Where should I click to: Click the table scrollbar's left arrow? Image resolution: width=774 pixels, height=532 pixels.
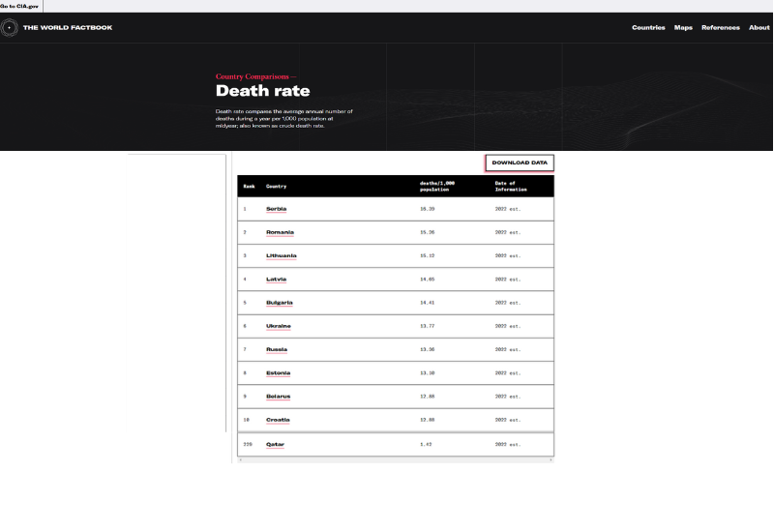click(x=240, y=460)
